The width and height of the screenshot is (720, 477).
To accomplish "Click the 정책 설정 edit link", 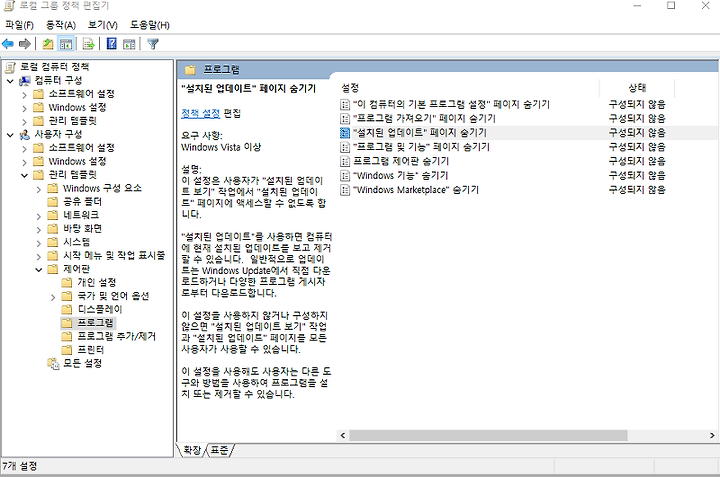I will coord(201,113).
